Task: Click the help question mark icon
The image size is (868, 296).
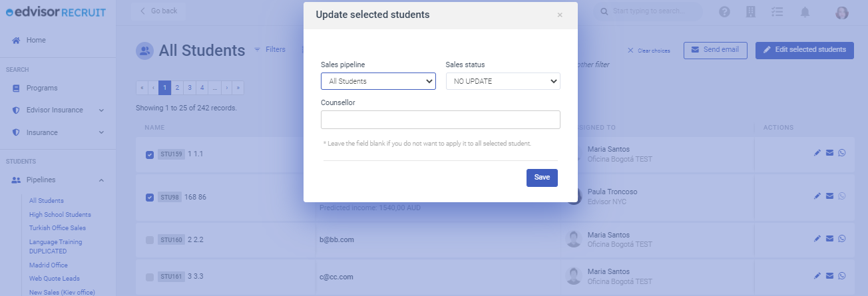Action: tap(725, 12)
